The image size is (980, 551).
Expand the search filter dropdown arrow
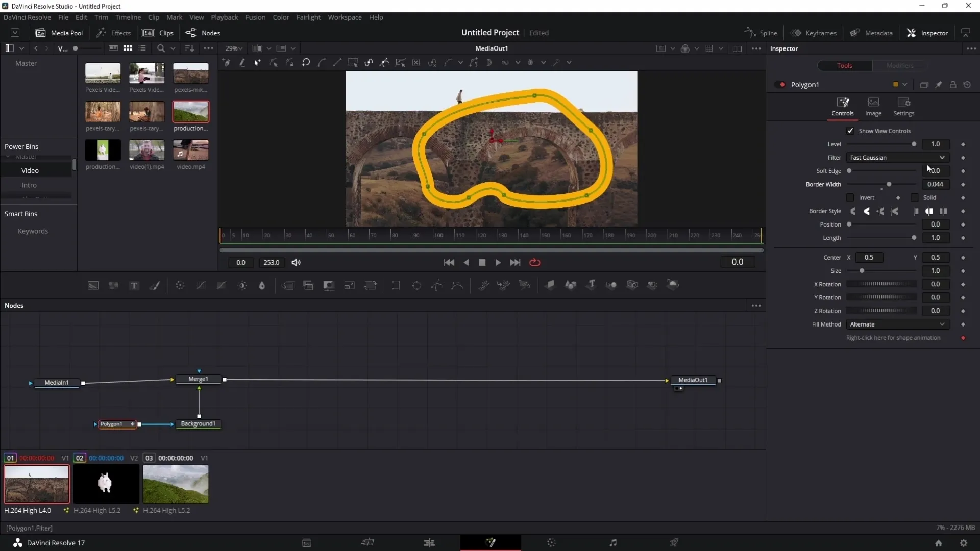(173, 48)
